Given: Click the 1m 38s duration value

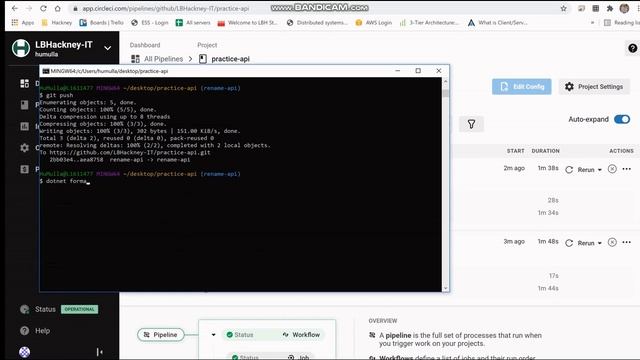Looking at the screenshot, I should pyautogui.click(x=548, y=168).
